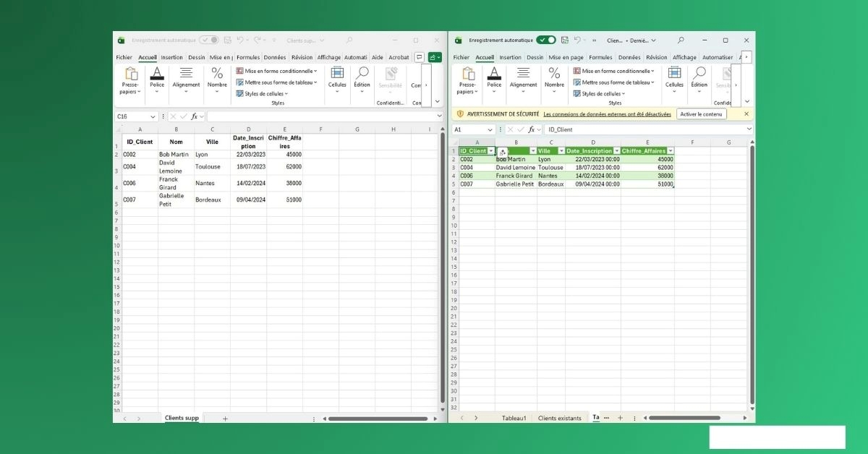
Task: Click the Presse-papiers icon in left window
Action: [130, 74]
